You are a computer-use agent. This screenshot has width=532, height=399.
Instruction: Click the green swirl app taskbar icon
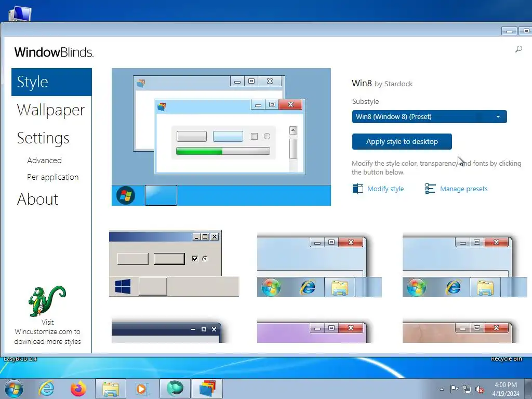pos(175,389)
